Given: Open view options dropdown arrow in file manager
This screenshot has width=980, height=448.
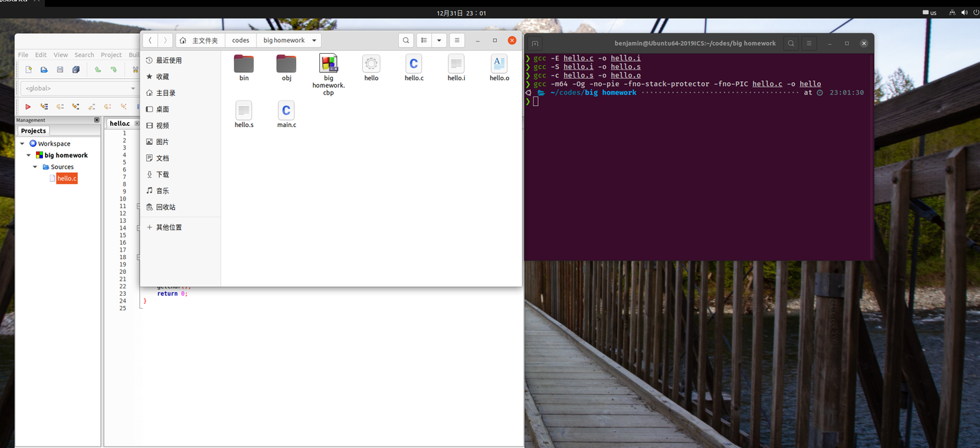Looking at the screenshot, I should tap(439, 40).
